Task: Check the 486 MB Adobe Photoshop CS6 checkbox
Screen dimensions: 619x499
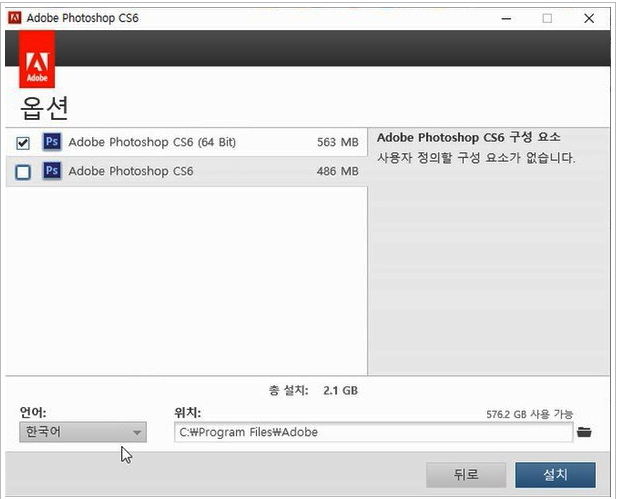Action: tap(23, 172)
